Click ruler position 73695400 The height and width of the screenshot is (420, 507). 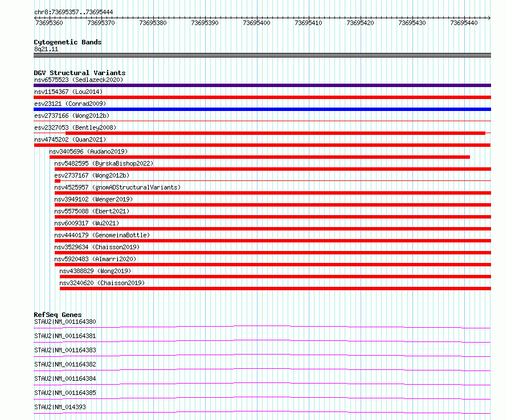[256, 23]
